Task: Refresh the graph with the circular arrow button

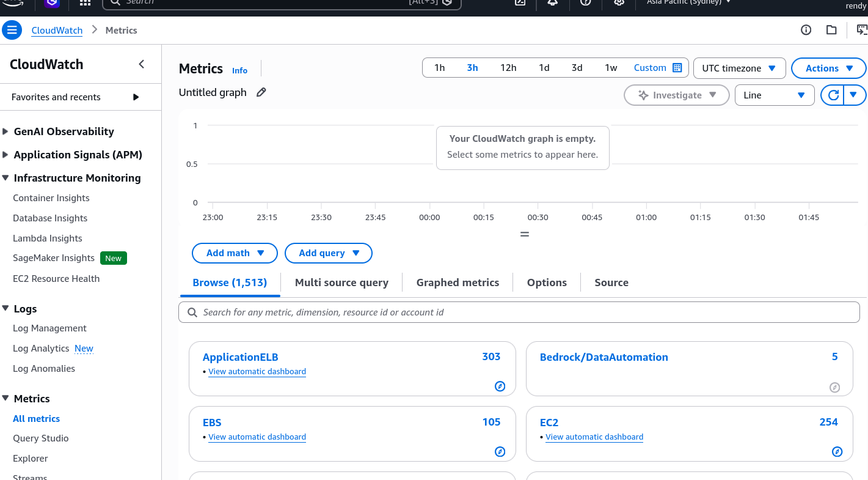Action: click(x=833, y=95)
